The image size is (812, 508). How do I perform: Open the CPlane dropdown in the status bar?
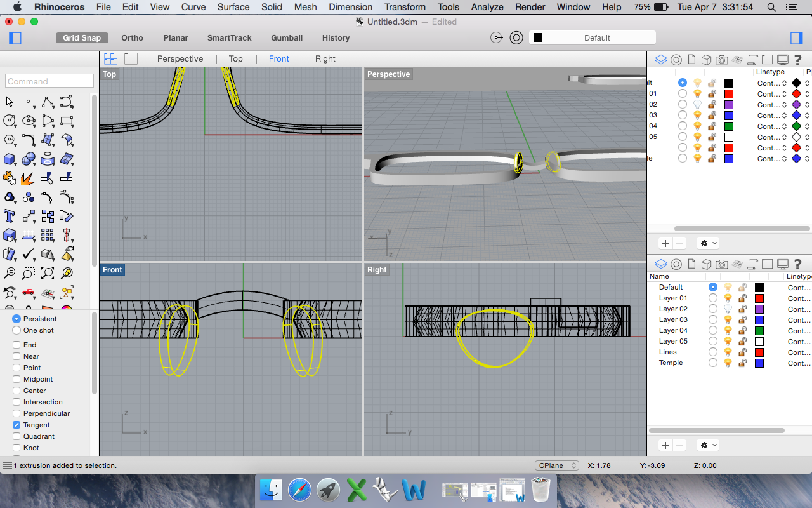point(556,465)
